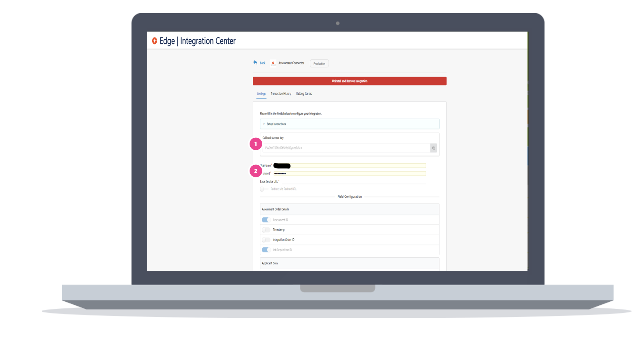The width and height of the screenshot is (644, 340).
Task: Enable the Timestamp toggle
Action: pyautogui.click(x=266, y=230)
